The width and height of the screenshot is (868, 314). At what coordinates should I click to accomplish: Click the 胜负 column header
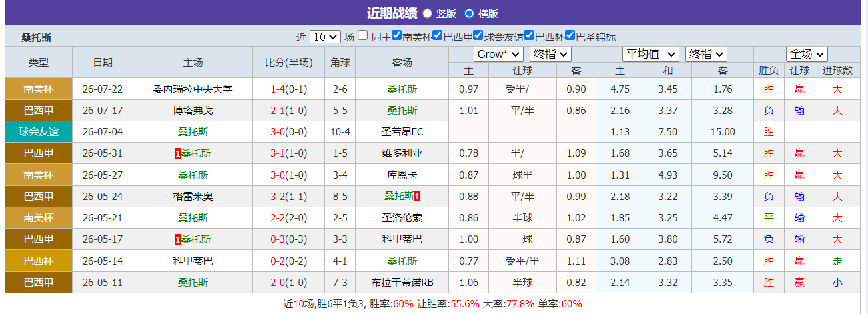[769, 70]
